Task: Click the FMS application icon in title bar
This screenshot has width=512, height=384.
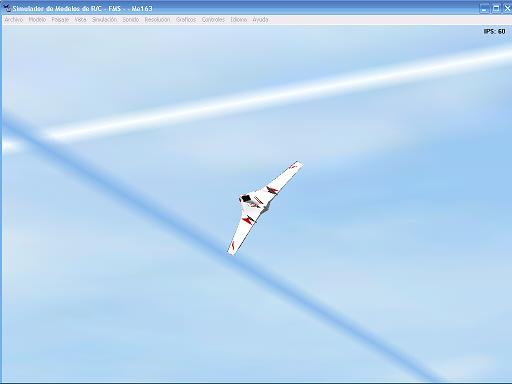Action: 6,8
